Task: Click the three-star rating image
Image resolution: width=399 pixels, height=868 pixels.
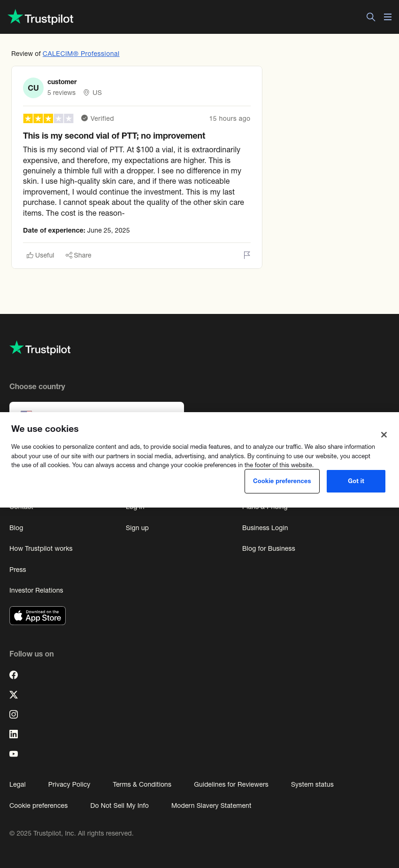Action: click(48, 118)
